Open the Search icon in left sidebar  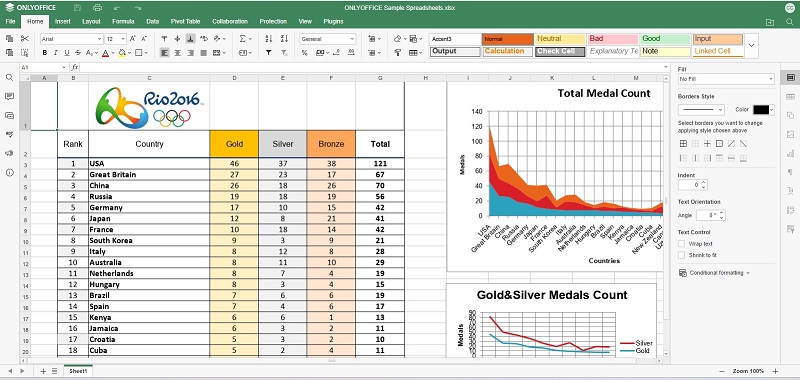[x=9, y=78]
